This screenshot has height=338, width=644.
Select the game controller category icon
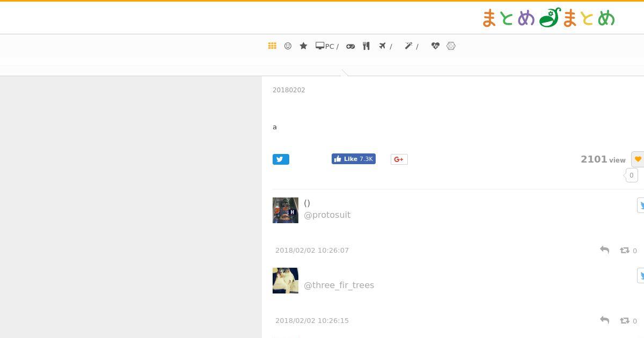(350, 46)
